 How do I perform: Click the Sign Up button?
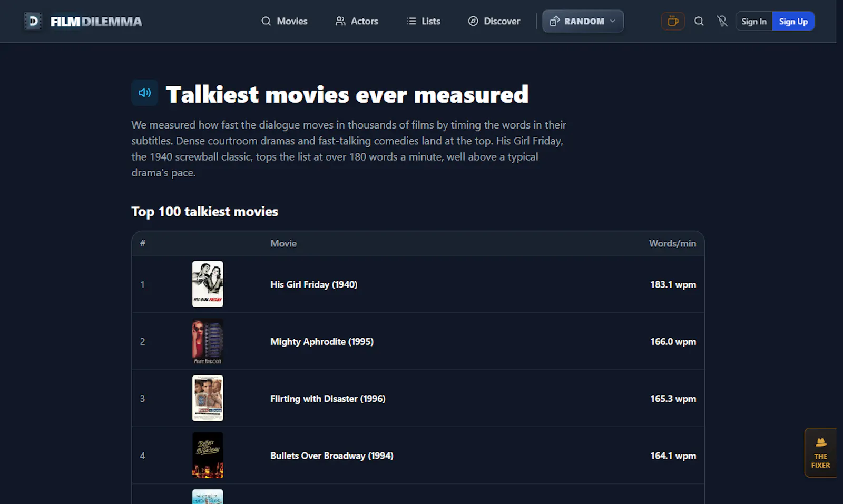[x=793, y=22]
